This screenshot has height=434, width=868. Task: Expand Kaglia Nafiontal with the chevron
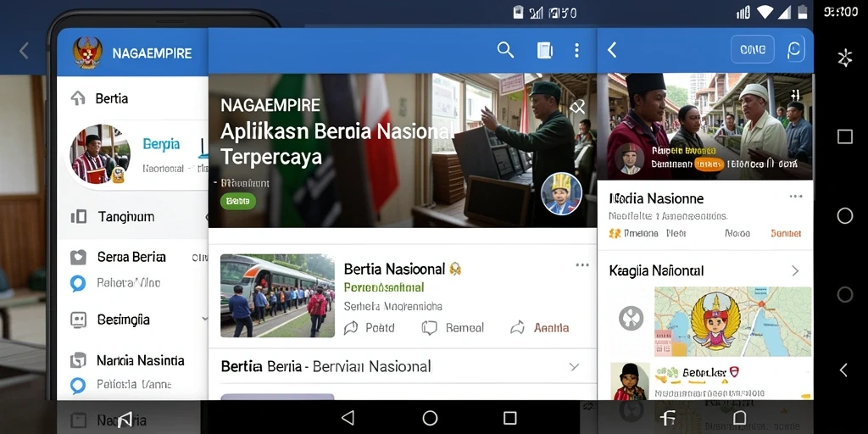tap(795, 270)
